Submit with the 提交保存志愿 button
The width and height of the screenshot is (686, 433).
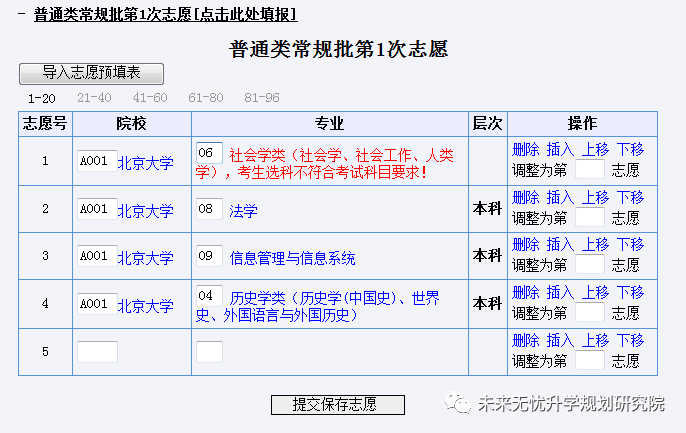click(338, 405)
